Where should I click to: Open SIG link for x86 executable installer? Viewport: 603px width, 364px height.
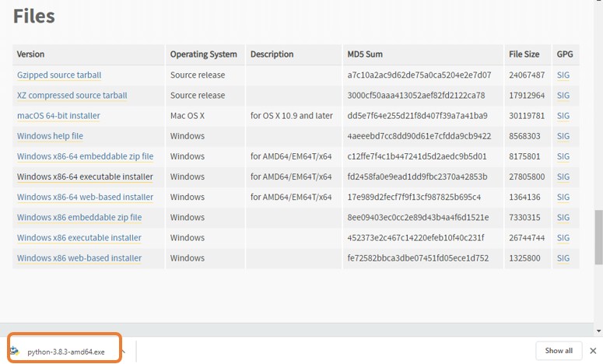pyautogui.click(x=563, y=238)
